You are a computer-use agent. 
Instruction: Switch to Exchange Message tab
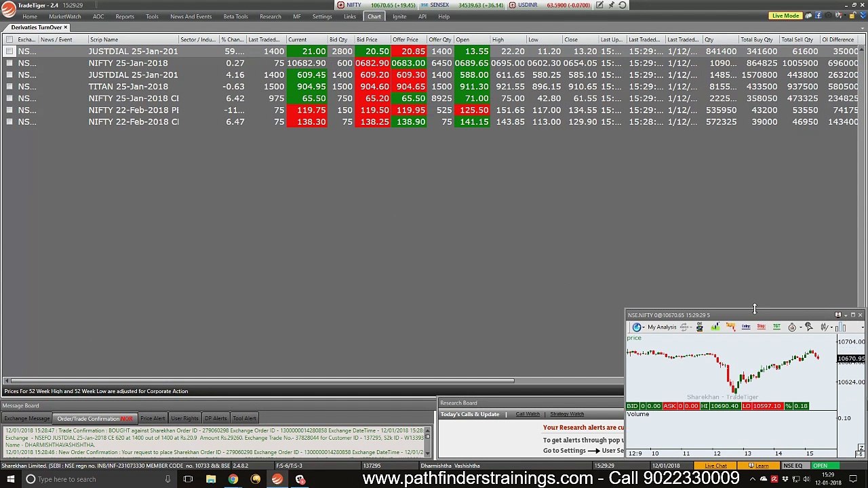27,418
